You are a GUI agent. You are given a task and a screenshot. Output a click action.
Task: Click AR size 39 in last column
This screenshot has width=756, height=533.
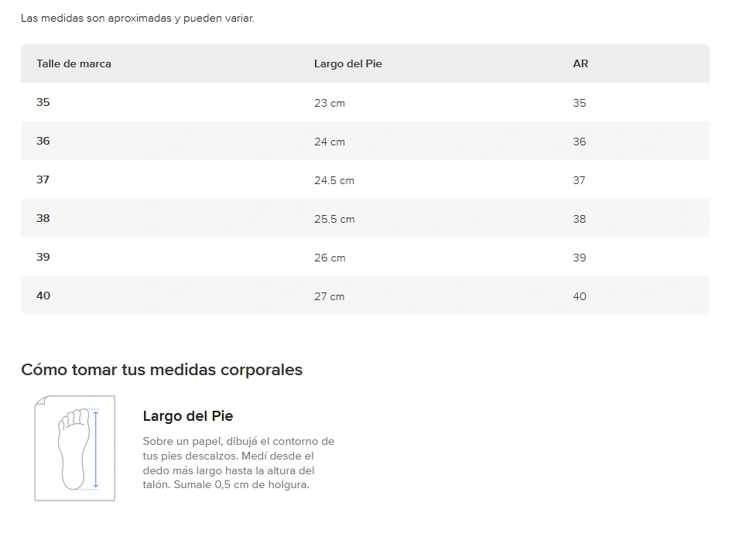(x=579, y=258)
